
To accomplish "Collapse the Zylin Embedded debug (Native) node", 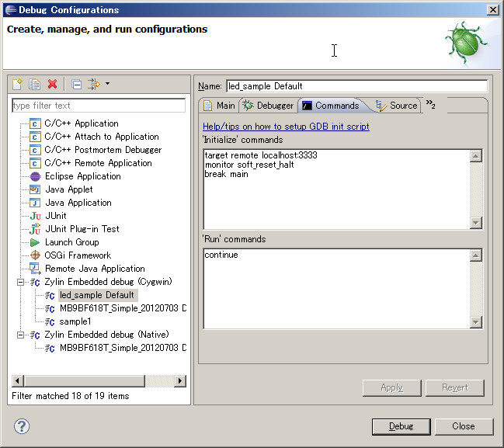I will tap(20, 335).
